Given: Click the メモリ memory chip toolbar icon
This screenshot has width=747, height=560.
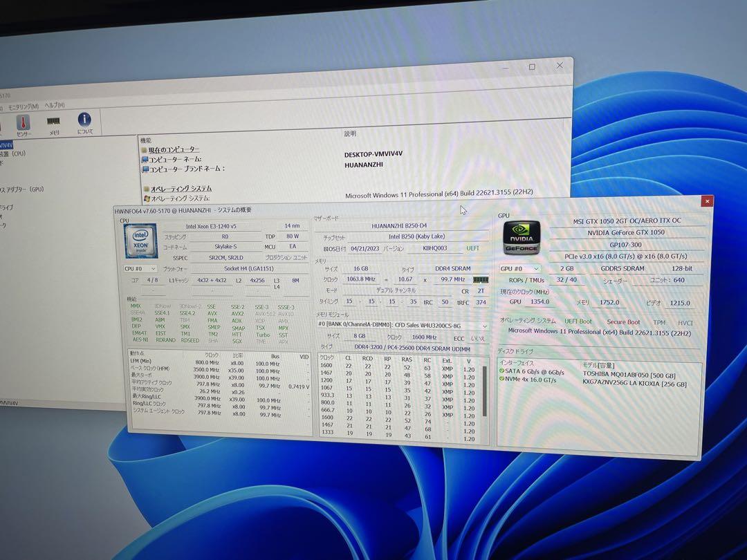Looking at the screenshot, I should point(53,124).
